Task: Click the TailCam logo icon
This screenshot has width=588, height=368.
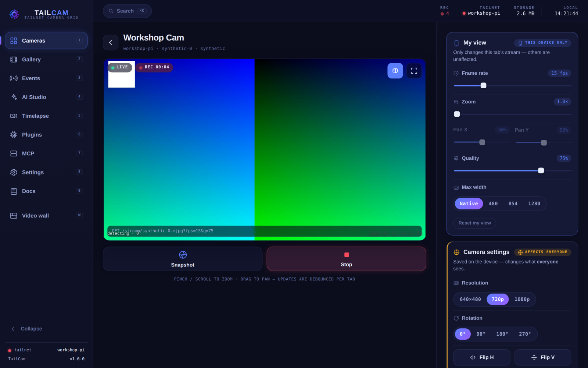Action: (x=14, y=14)
